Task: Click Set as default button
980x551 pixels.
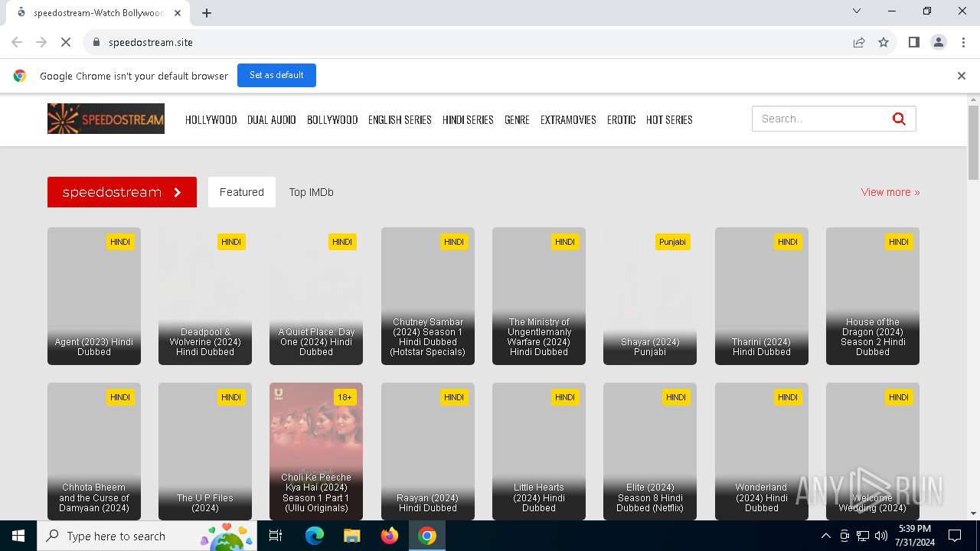Action: coord(276,75)
